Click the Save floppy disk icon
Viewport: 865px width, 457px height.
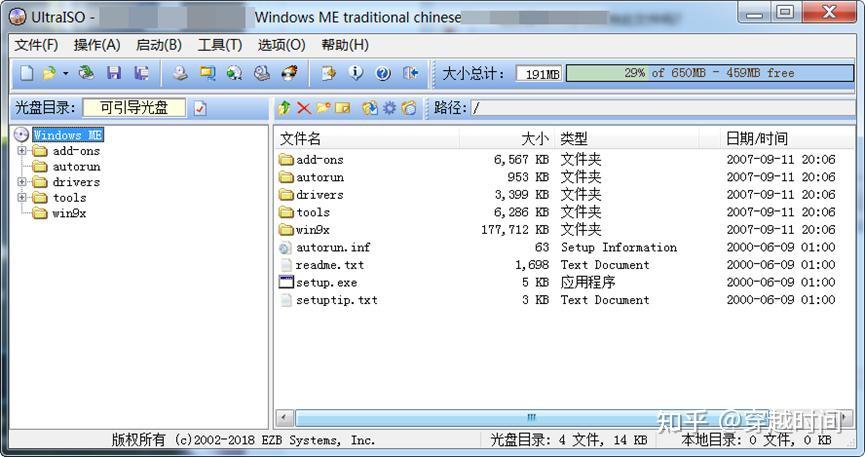114,73
